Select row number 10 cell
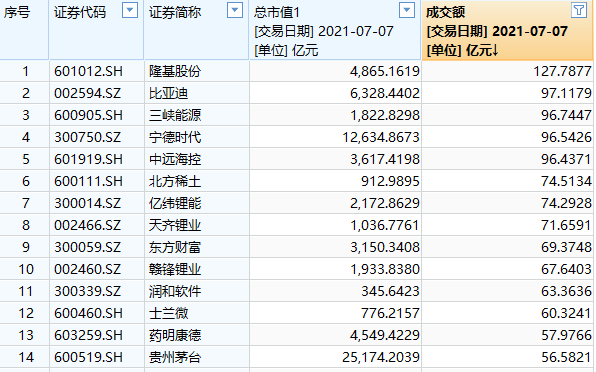The height and width of the screenshot is (372, 596). coord(24,269)
